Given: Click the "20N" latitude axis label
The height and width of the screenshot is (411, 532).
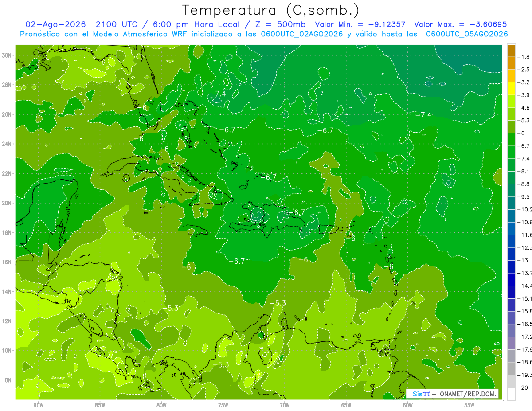Looking at the screenshot, I should click(x=7, y=203).
